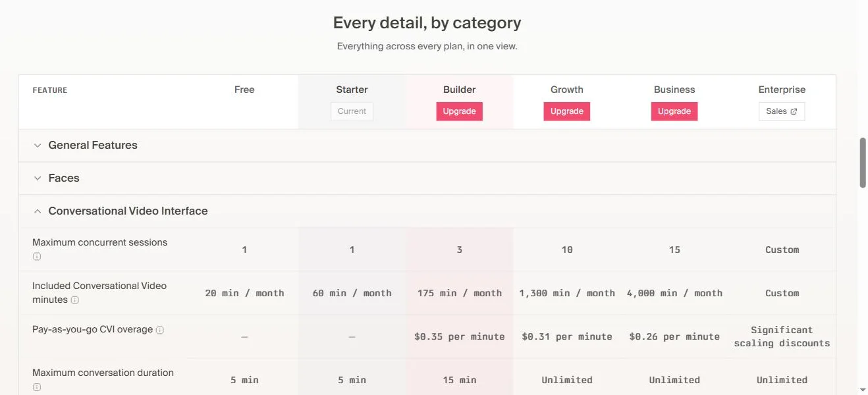Select the Starter plan column header
This screenshot has height=395, width=868.
(x=352, y=90)
